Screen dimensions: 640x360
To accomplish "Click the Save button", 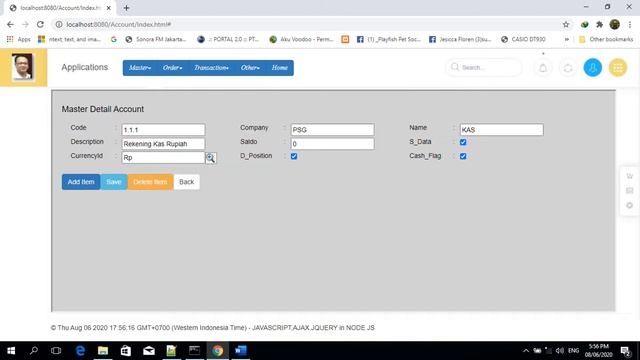I will click(x=114, y=182).
